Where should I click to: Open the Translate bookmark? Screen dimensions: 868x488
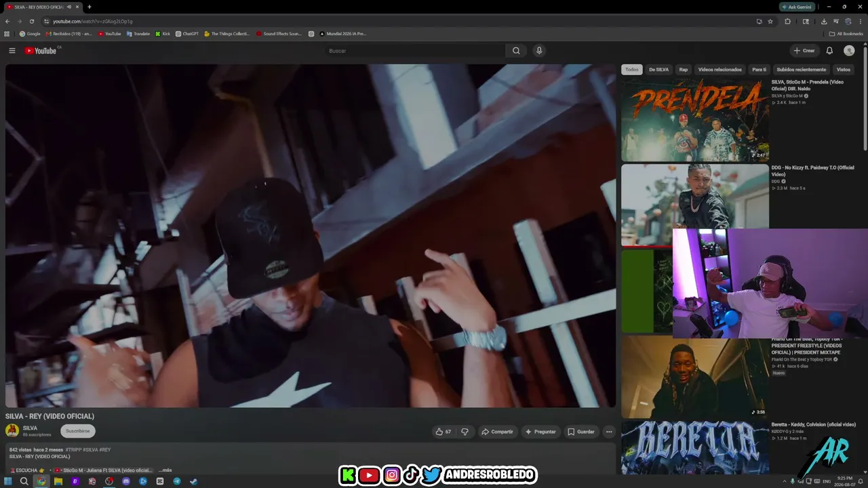pyautogui.click(x=138, y=34)
